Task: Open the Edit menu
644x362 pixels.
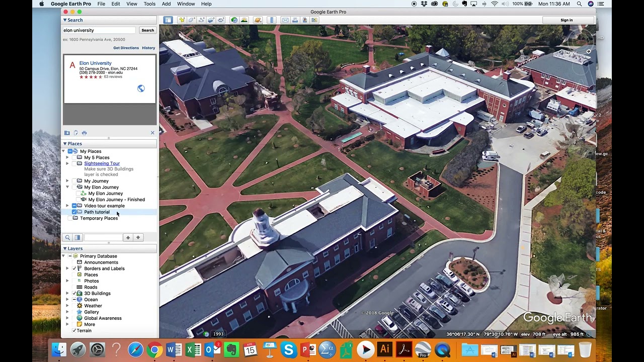Action: pos(116,4)
